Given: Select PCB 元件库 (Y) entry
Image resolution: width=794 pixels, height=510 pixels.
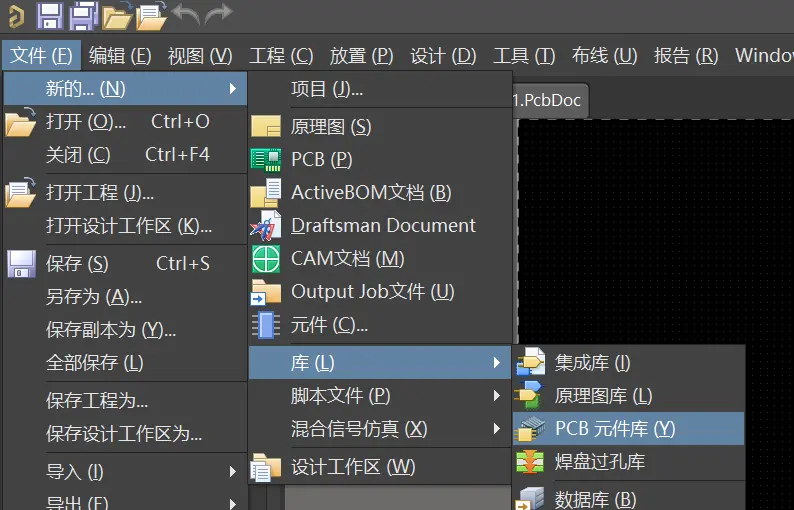Looking at the screenshot, I should click(628, 428).
